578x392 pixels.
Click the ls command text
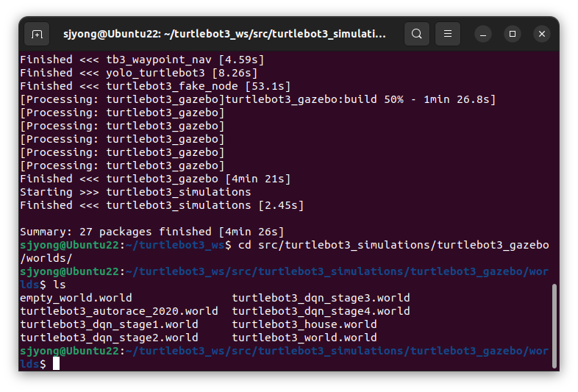tap(60, 285)
